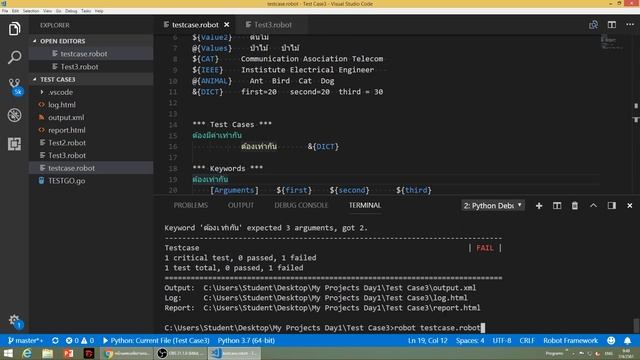Image resolution: width=640 pixels, height=360 pixels.
Task: Open the Manage gear in activity bar
Action: coord(15,321)
